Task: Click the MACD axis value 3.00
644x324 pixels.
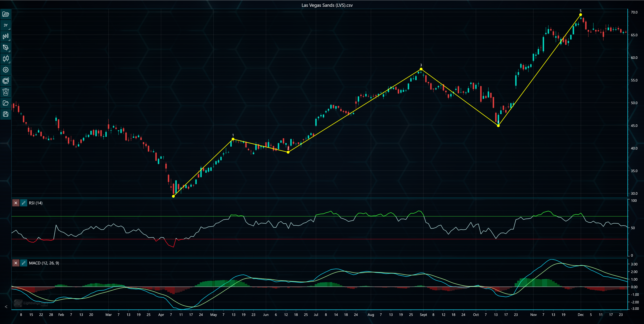Action: coord(634,264)
